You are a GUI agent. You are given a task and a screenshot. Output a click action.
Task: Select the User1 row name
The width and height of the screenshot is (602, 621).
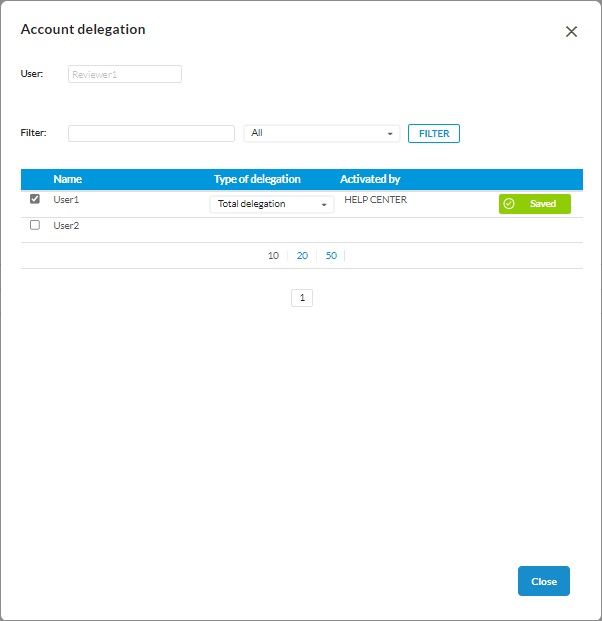(67, 200)
